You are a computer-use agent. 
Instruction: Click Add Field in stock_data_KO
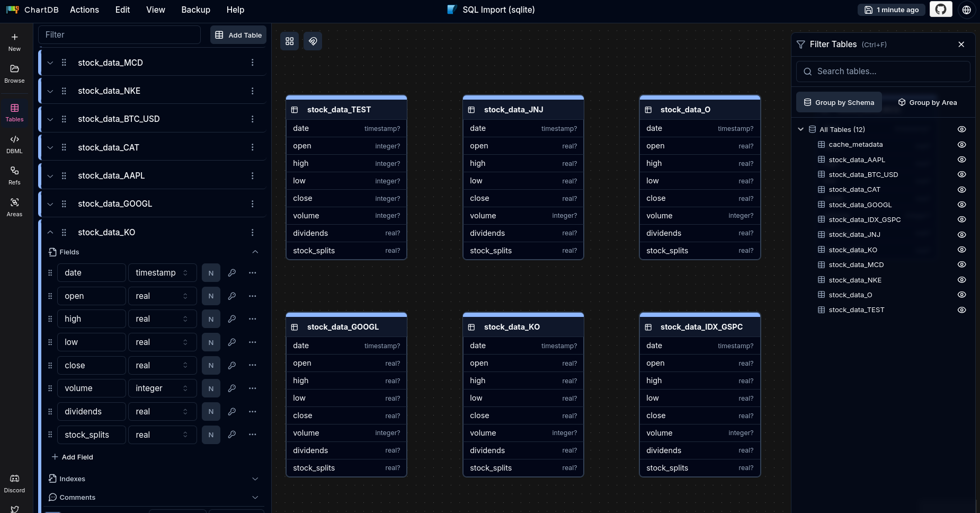tap(72, 457)
